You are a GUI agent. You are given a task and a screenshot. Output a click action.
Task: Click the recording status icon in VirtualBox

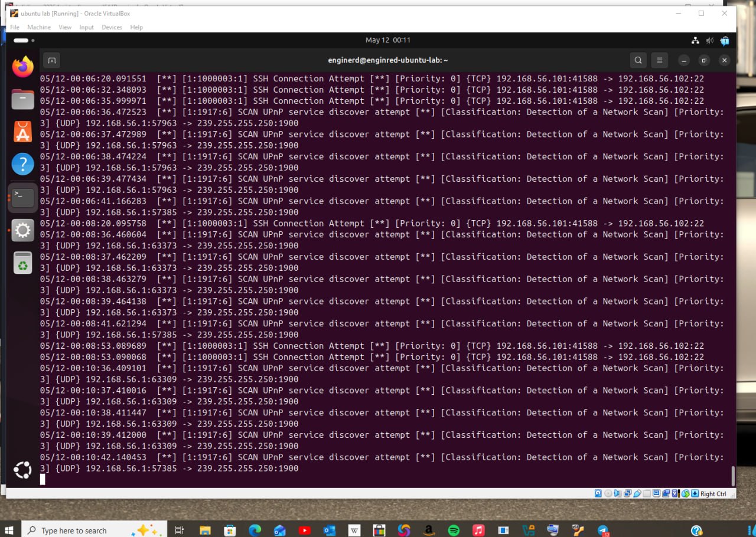[666, 493]
